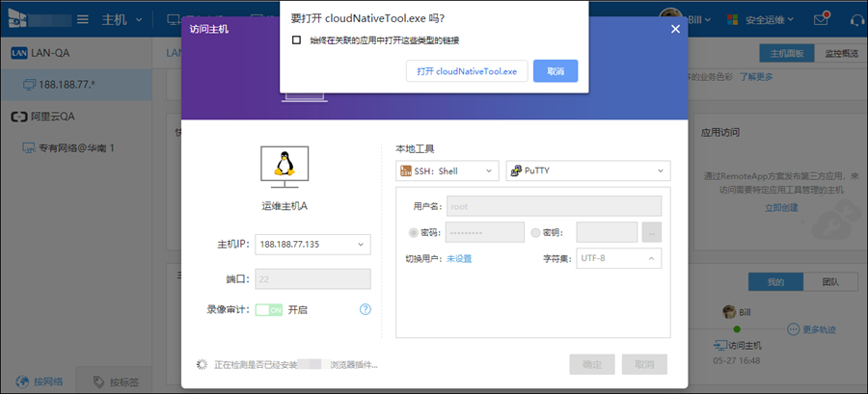Click the 未设置 switch user link

click(x=459, y=258)
